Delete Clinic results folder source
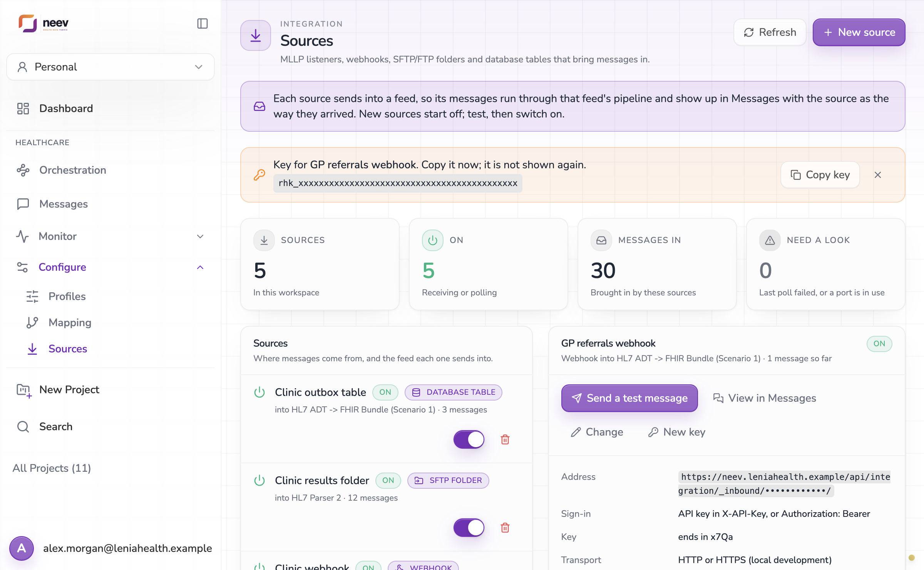Viewport: 924px width, 570px height. coord(505,528)
